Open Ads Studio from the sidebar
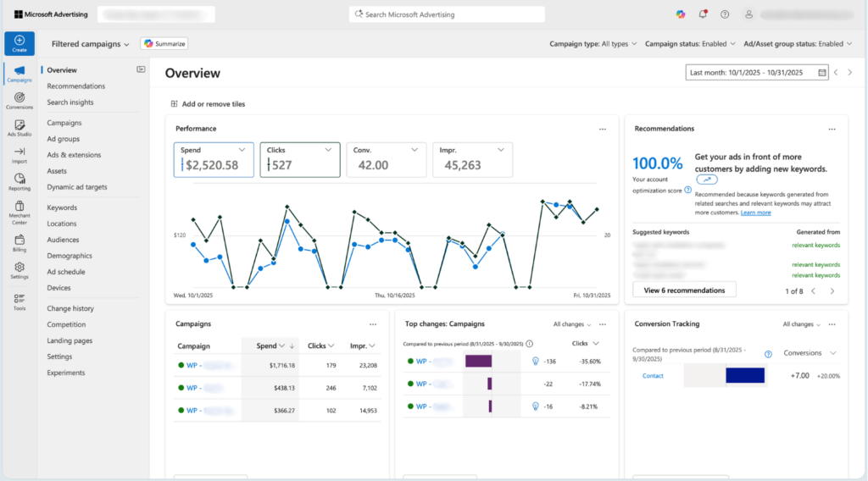This screenshot has height=481, width=868. coord(19,128)
